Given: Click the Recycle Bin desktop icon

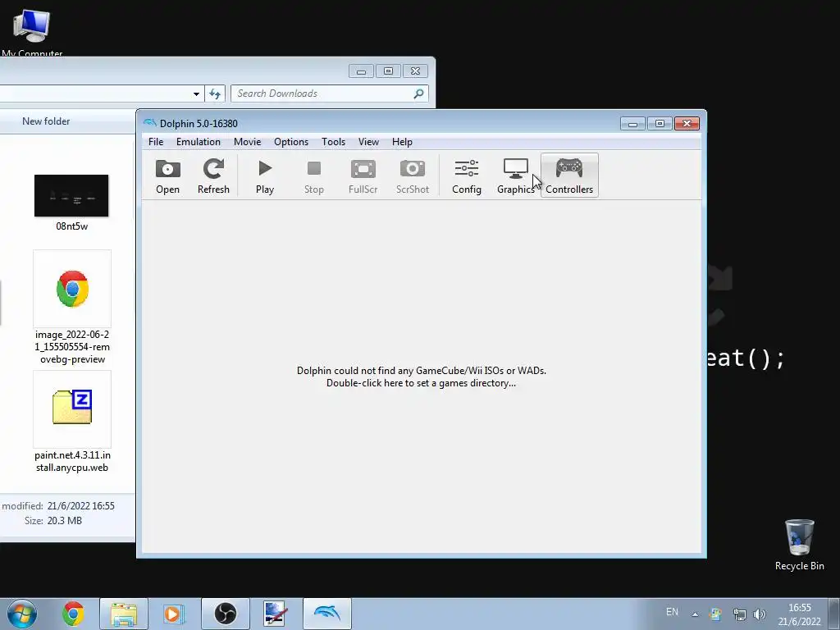Looking at the screenshot, I should click(799, 545).
